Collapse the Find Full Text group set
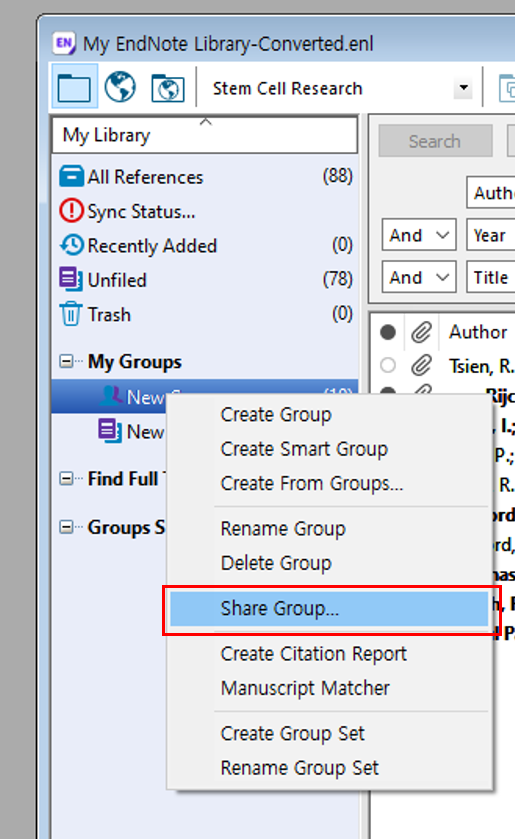Screen dimensions: 515x839 point(66,478)
